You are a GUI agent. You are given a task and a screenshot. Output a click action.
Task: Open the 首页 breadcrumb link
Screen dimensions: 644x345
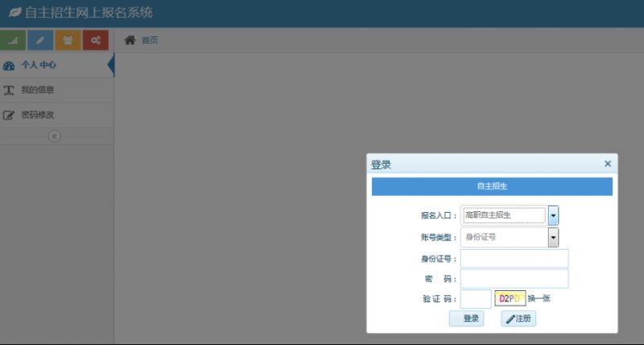coord(150,40)
